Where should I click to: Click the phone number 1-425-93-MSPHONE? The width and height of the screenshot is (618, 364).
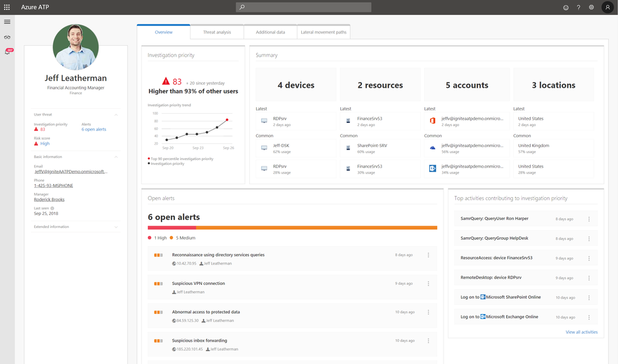click(53, 185)
